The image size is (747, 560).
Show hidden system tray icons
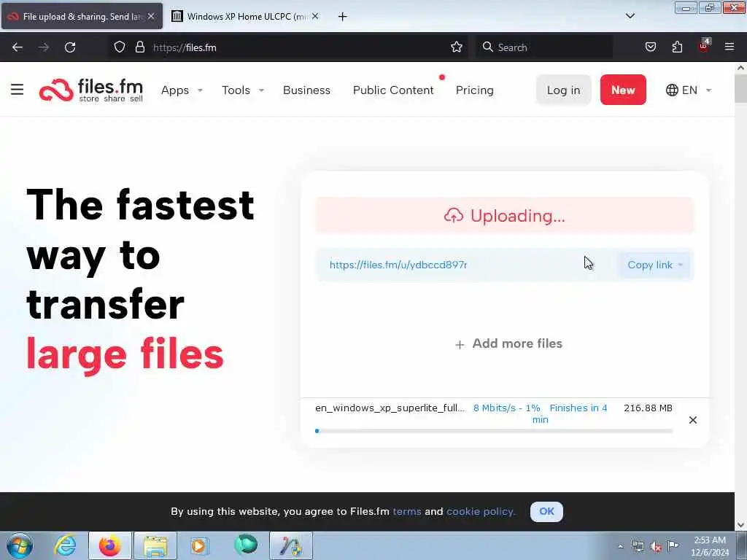click(x=620, y=547)
